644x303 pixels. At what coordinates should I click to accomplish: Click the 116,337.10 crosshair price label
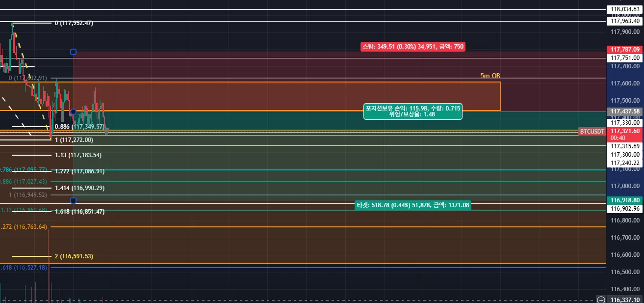coord(625,300)
